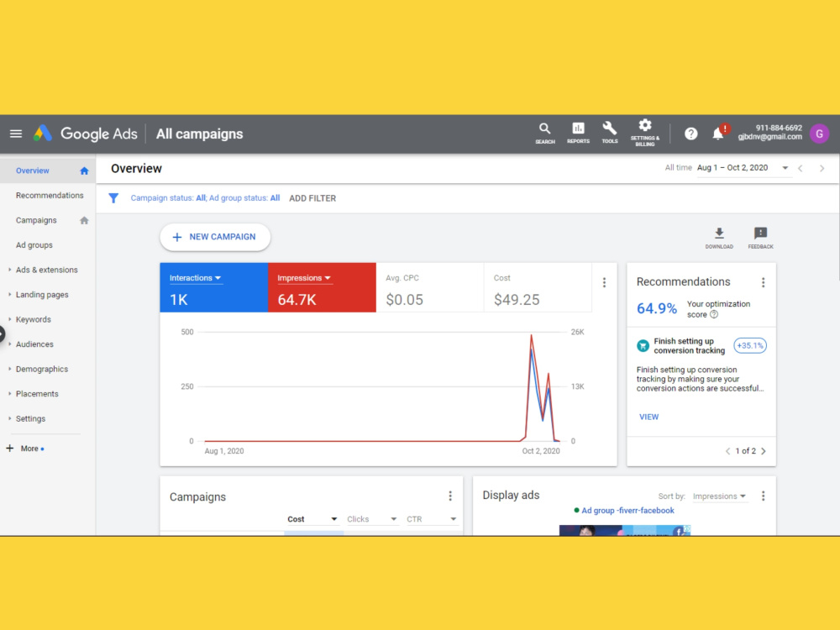Open the Reports icon
The height and width of the screenshot is (630, 840).
(x=578, y=134)
